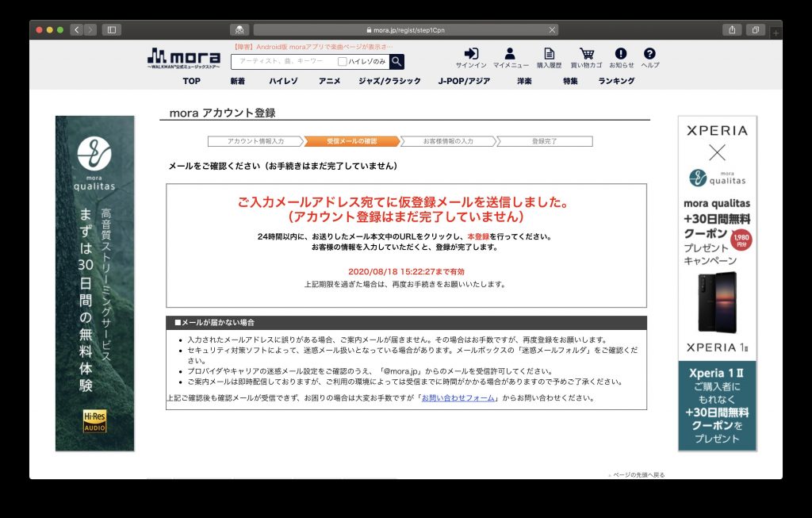Open a new tab with plus button
Screen dimensions: 812x518
(x=776, y=33)
